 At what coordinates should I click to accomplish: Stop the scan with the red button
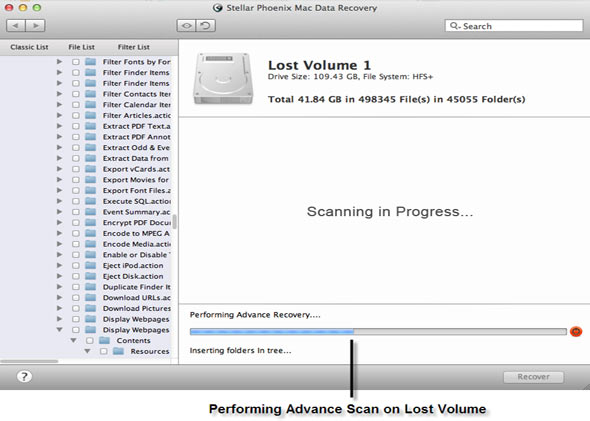point(576,331)
